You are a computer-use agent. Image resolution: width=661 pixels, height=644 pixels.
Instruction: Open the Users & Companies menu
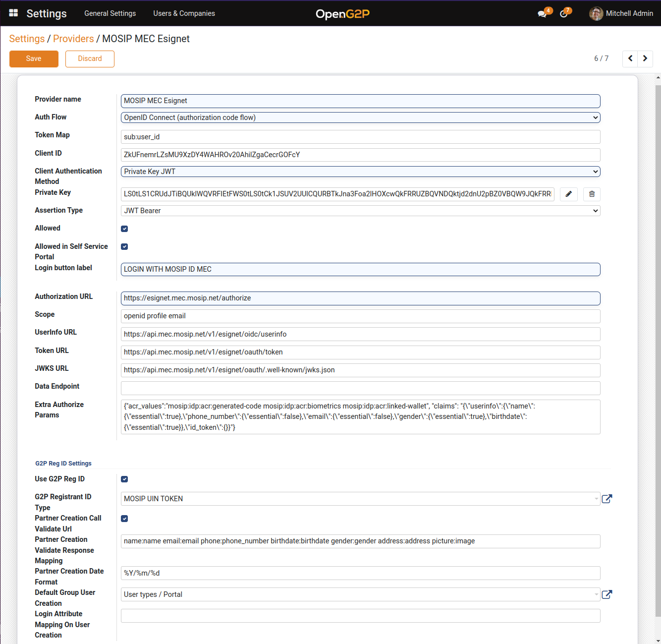pos(184,13)
